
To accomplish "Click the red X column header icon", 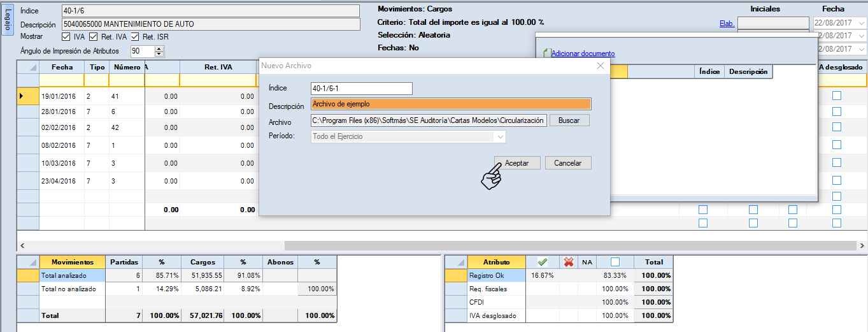I will [569, 262].
